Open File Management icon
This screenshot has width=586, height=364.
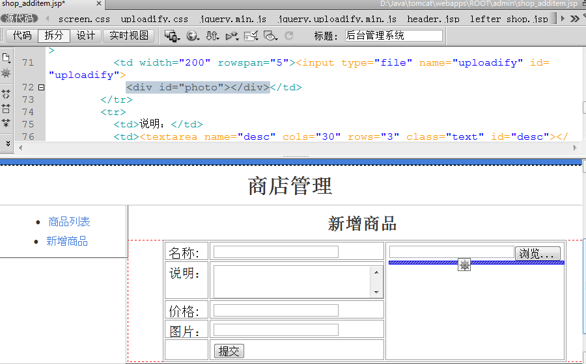point(212,36)
